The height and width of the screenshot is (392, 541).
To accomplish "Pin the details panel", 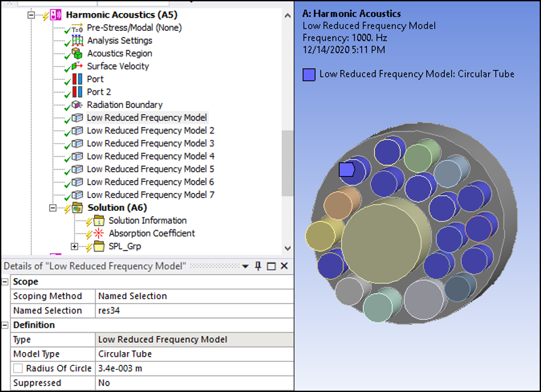I will [258, 266].
